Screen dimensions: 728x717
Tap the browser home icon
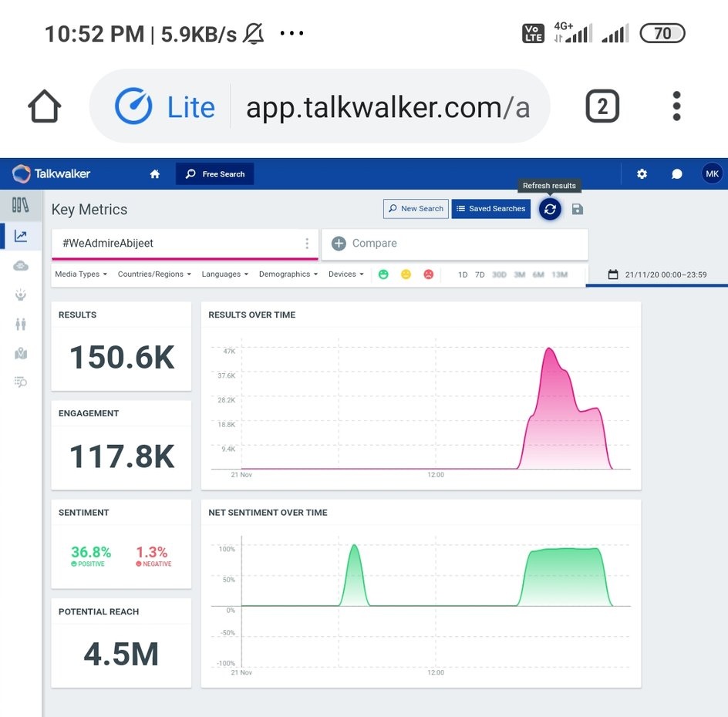[45, 106]
